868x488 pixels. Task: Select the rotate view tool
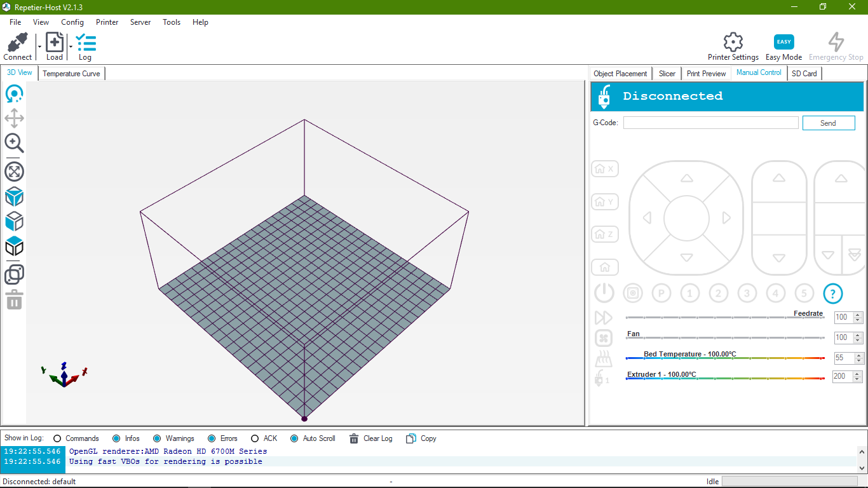tap(14, 94)
